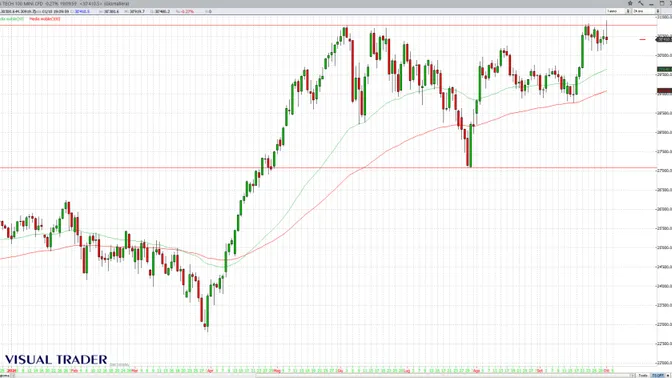Click the red moving average label in legend
Screen dimensions: 672x378
pyautogui.click(x=45, y=19)
